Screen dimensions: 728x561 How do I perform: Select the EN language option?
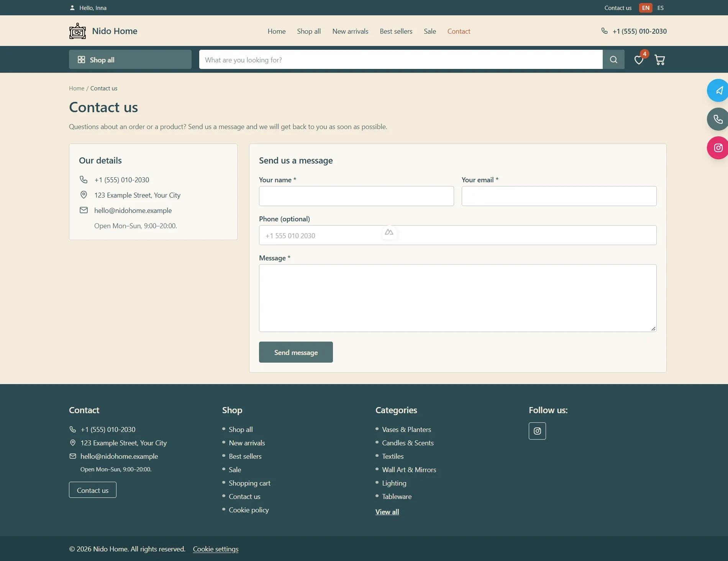pyautogui.click(x=646, y=8)
